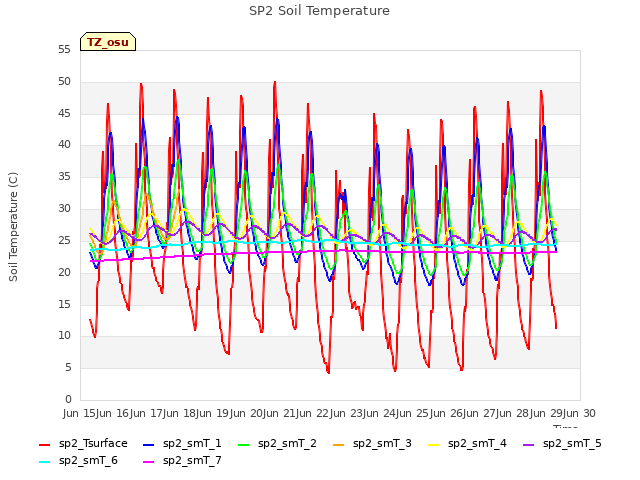The image size is (640, 480).
Task: Click the Jun 20 x-axis date label
Action: [x=246, y=413]
